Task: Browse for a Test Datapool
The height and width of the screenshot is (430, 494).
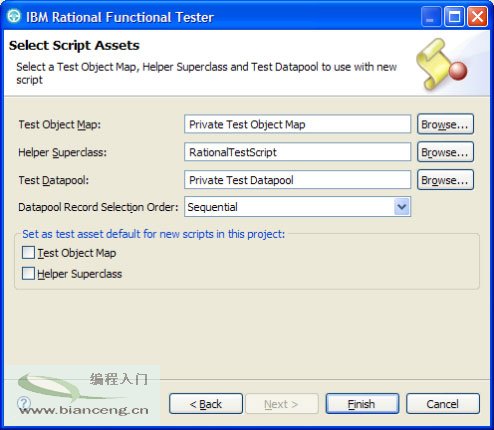Action: click(445, 180)
